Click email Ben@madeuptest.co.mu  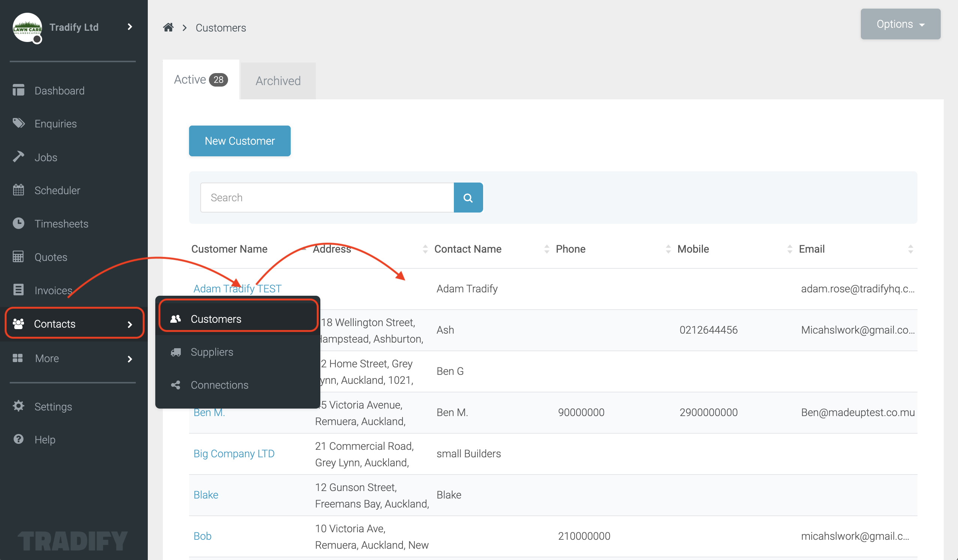(857, 412)
